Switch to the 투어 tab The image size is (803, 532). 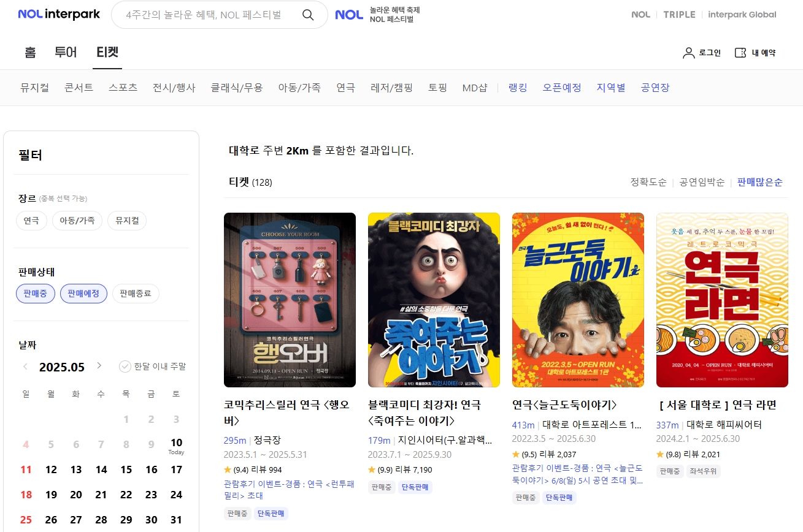click(66, 52)
